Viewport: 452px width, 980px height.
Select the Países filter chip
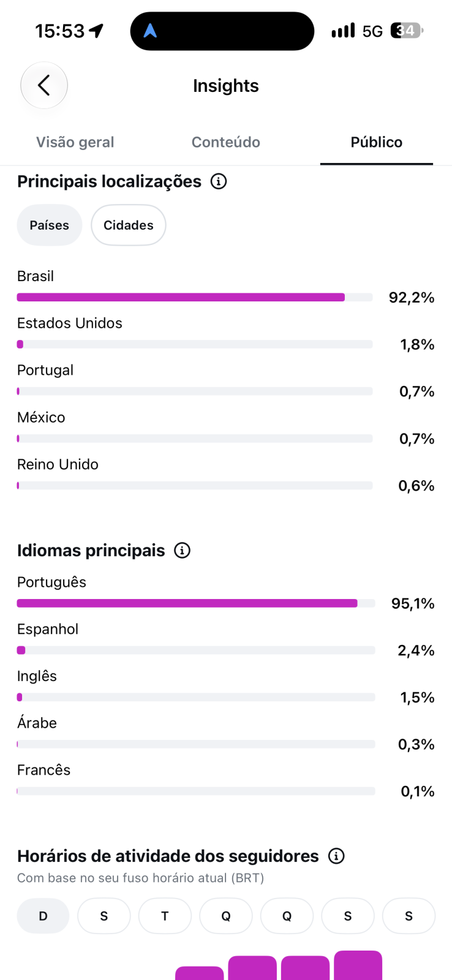(50, 225)
